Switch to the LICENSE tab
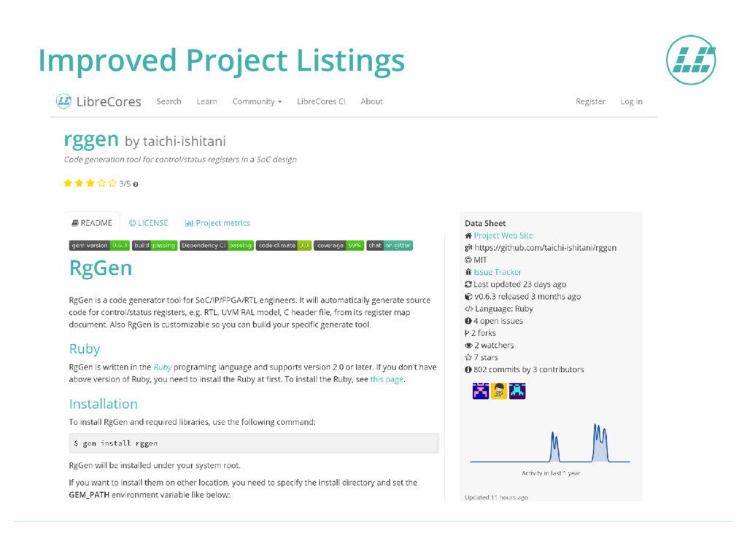 pyautogui.click(x=149, y=223)
